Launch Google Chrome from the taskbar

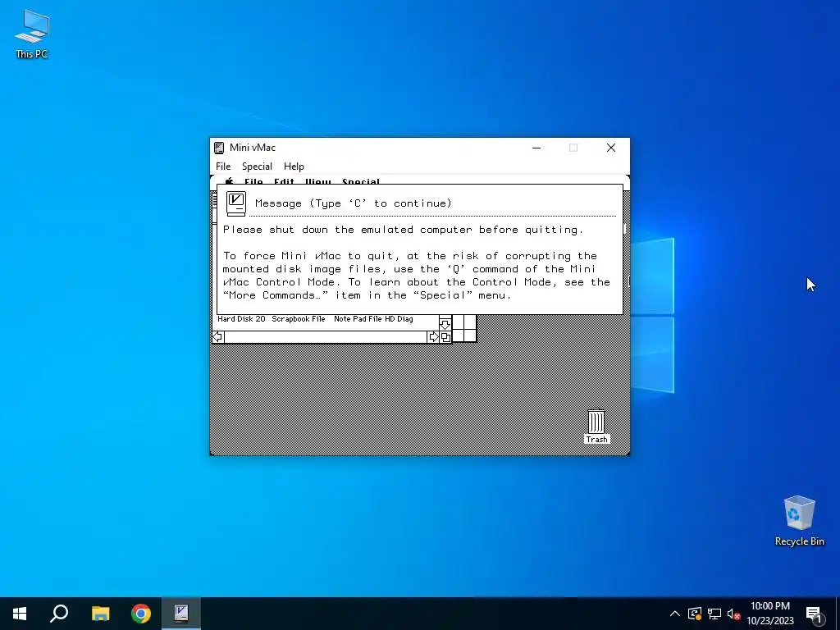pyautogui.click(x=141, y=614)
